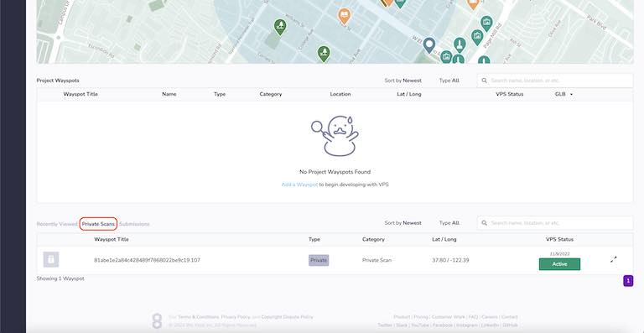Viewport: 644px width, 333px height.
Task: Focus the Project Waypoints search field
Action: tap(555, 81)
